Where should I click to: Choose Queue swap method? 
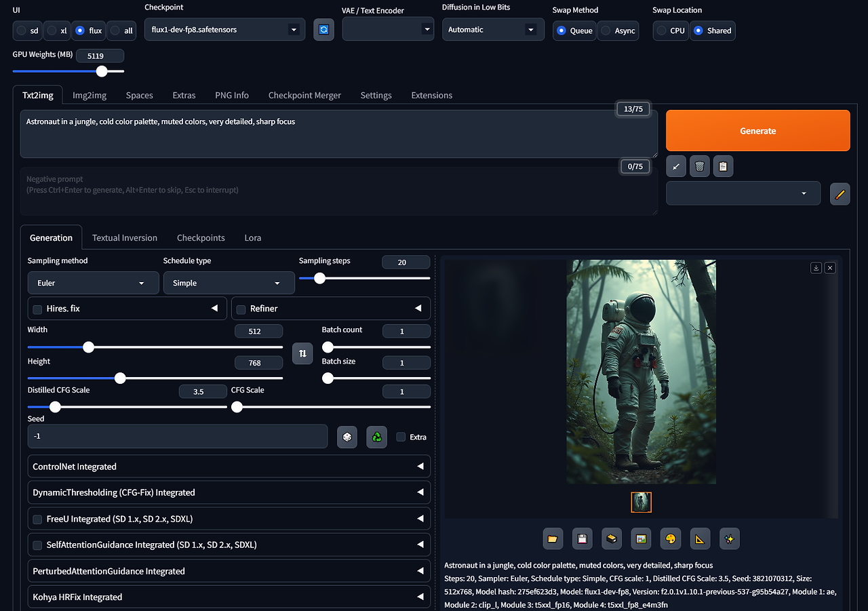pos(574,31)
